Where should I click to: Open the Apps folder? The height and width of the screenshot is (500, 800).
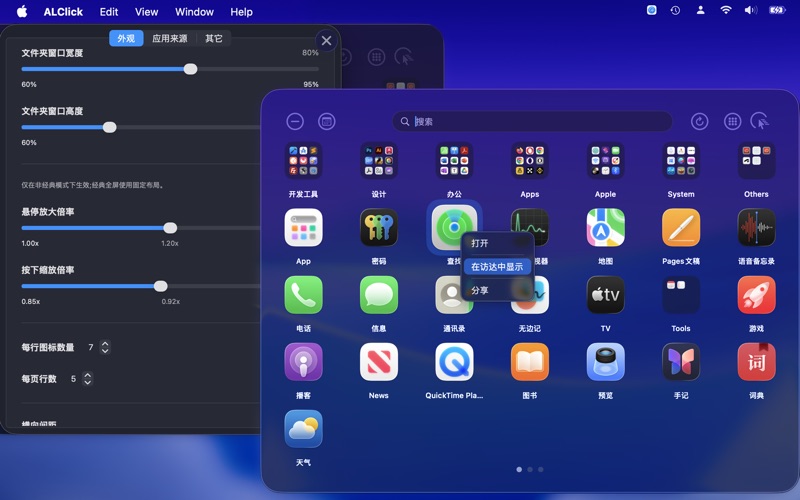click(x=530, y=161)
